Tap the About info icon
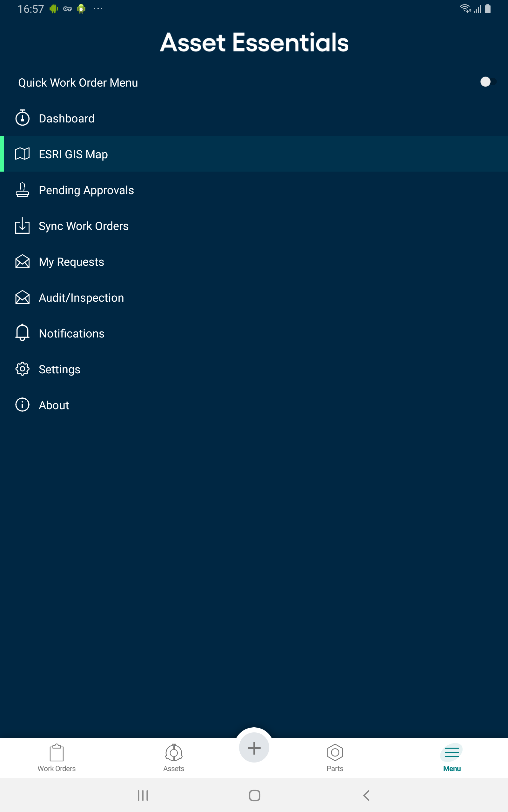 pos(23,405)
